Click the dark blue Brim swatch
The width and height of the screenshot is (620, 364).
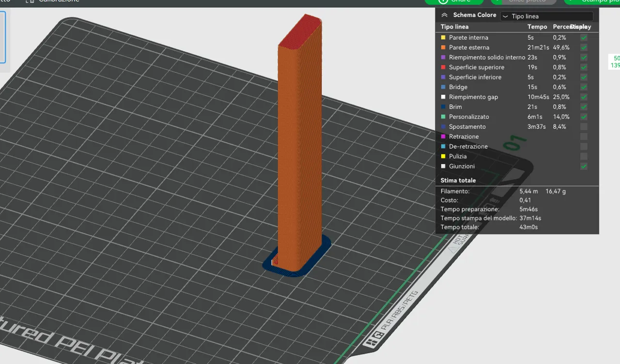pyautogui.click(x=443, y=107)
